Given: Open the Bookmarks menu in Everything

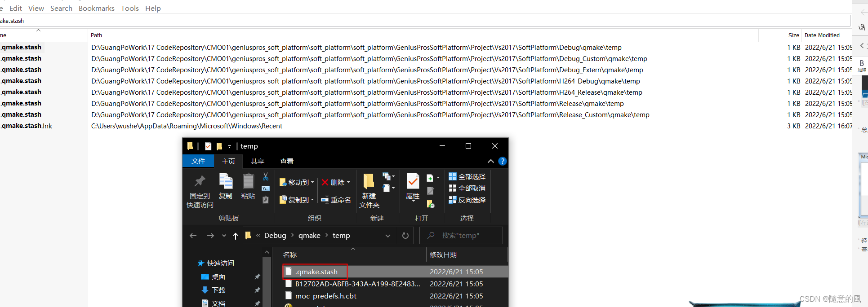Looking at the screenshot, I should pyautogui.click(x=97, y=8).
